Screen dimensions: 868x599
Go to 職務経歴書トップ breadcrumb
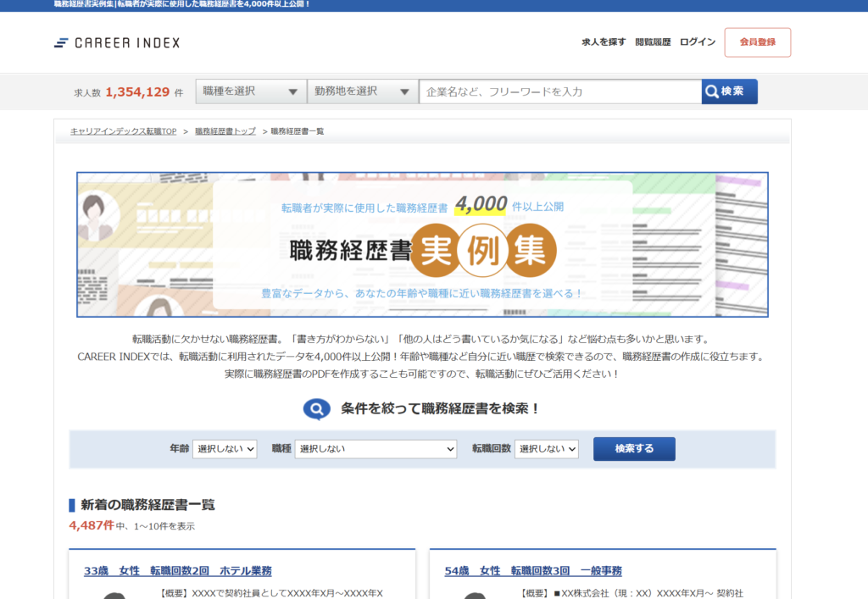pyautogui.click(x=225, y=131)
